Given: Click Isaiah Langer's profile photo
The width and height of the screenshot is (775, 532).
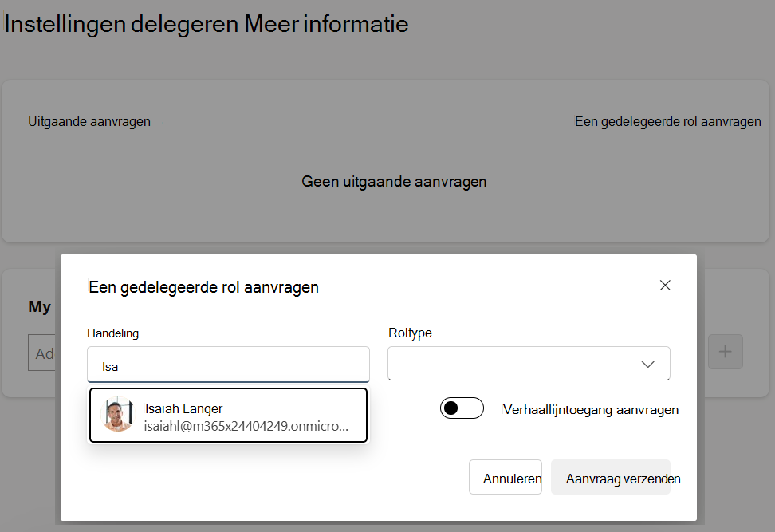Looking at the screenshot, I should tap(117, 414).
